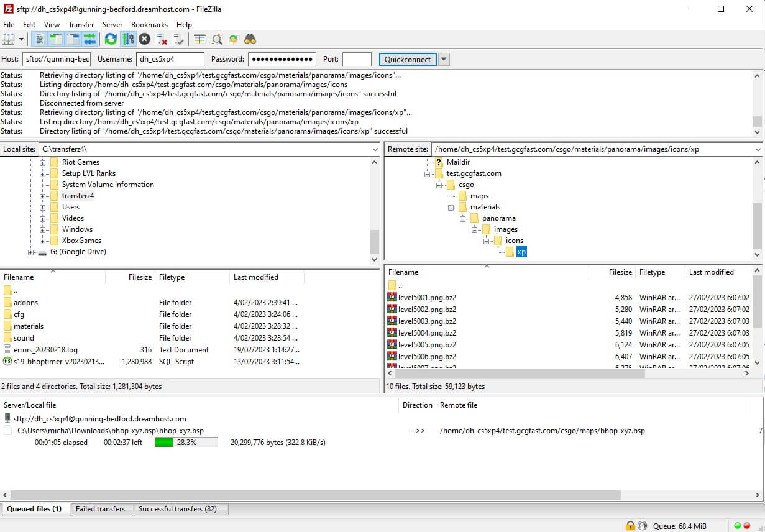Screen dimensions: 765x532
Task: Select the maps folder in remote tree
Action: click(479, 196)
